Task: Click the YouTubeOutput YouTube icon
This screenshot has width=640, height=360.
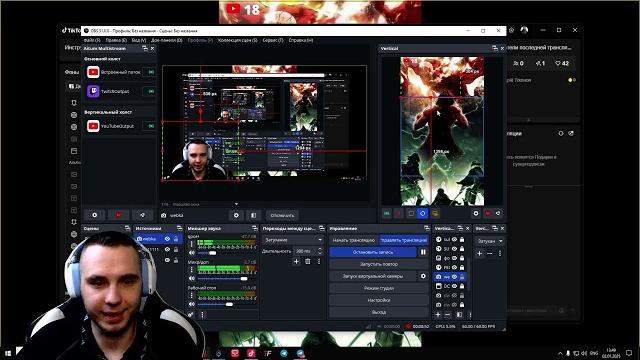Action: [x=93, y=126]
